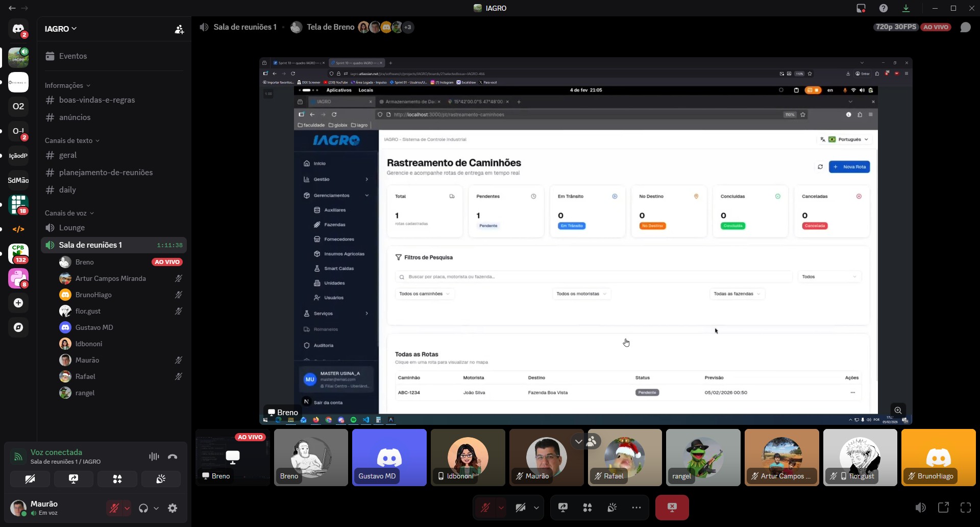Click the add a server plus icon

point(18,303)
